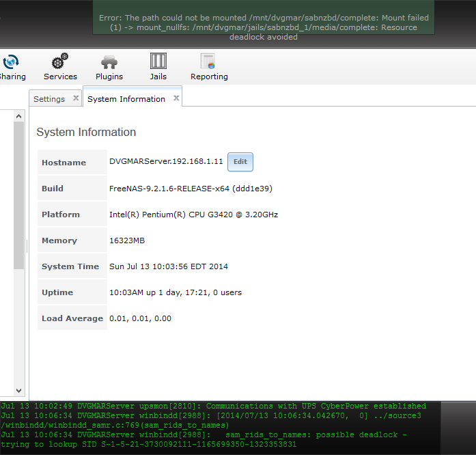Click the left panel scroll down arrow
The image size is (476, 455).
pos(18,391)
